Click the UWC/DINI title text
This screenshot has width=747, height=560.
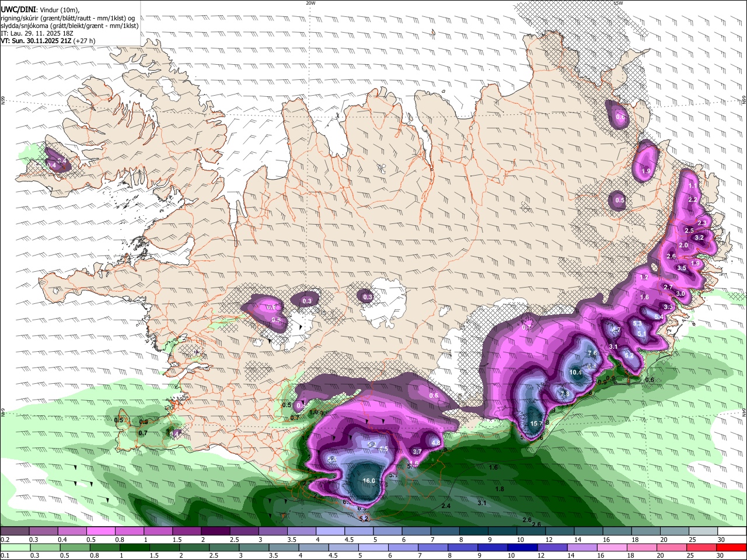[18, 9]
